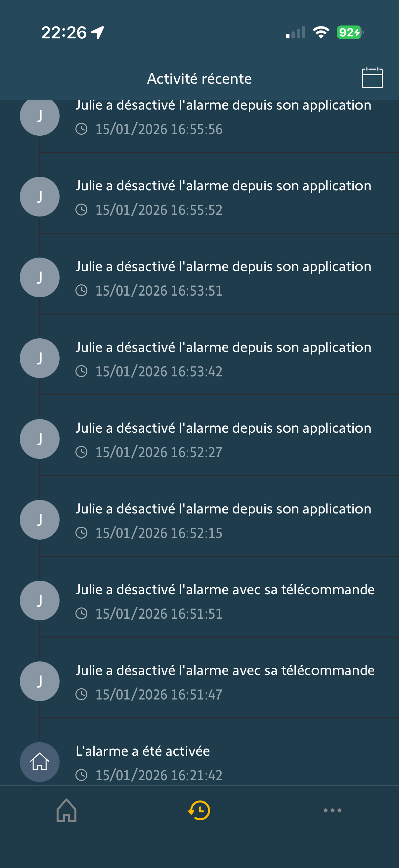Tap Julie's avatar for the 16:52:27 event
Screen dimensions: 399x868
pyautogui.click(x=40, y=439)
